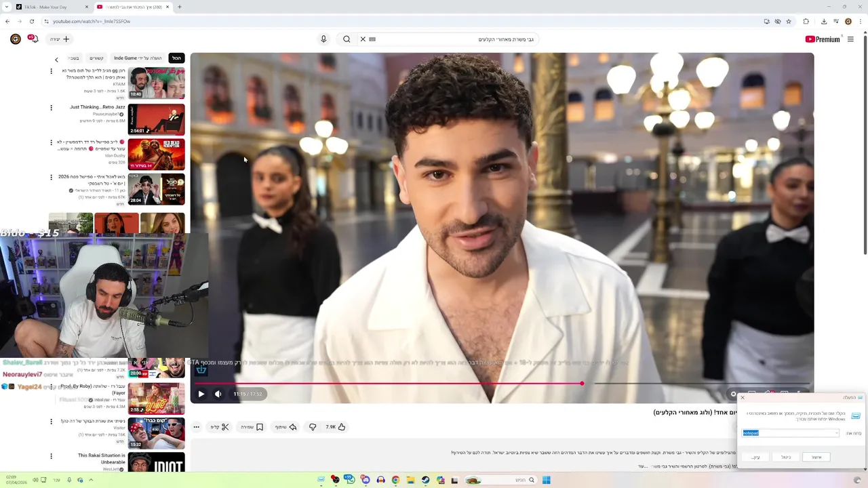Open the Red Dead Redemption live thumbnail

point(156,154)
